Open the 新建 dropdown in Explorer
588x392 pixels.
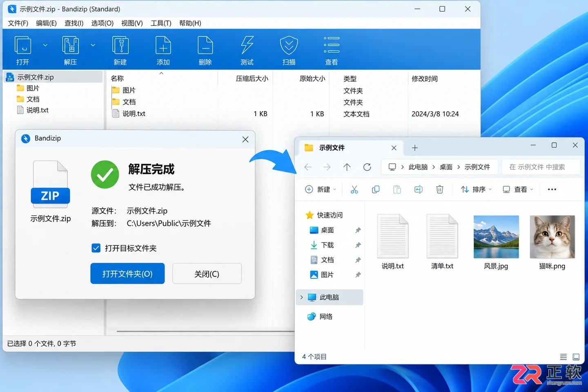(321, 189)
